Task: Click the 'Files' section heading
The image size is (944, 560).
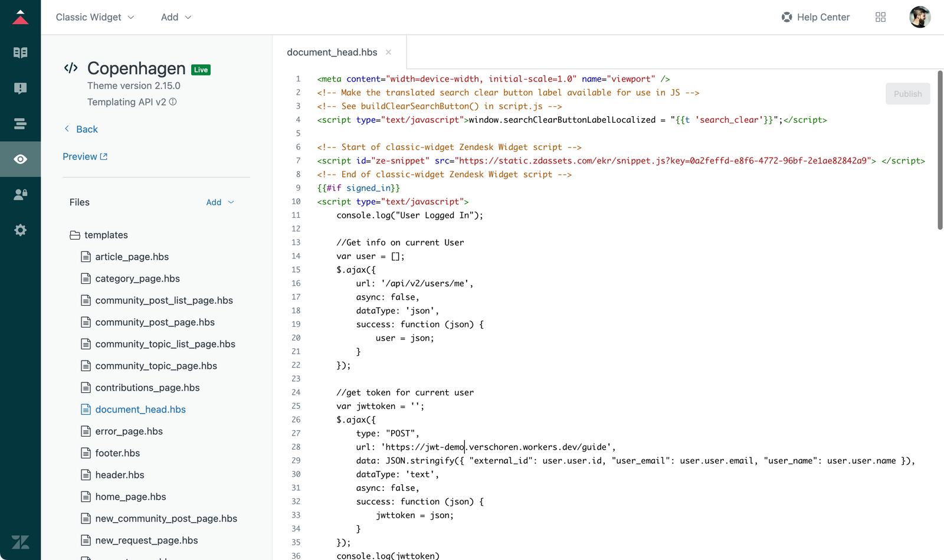Action: point(80,202)
